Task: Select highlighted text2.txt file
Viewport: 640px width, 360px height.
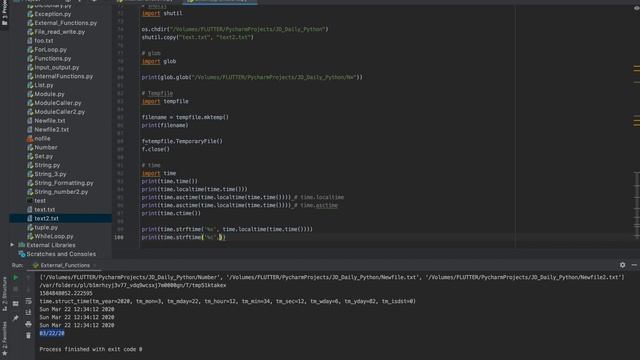Action: [x=60, y=218]
